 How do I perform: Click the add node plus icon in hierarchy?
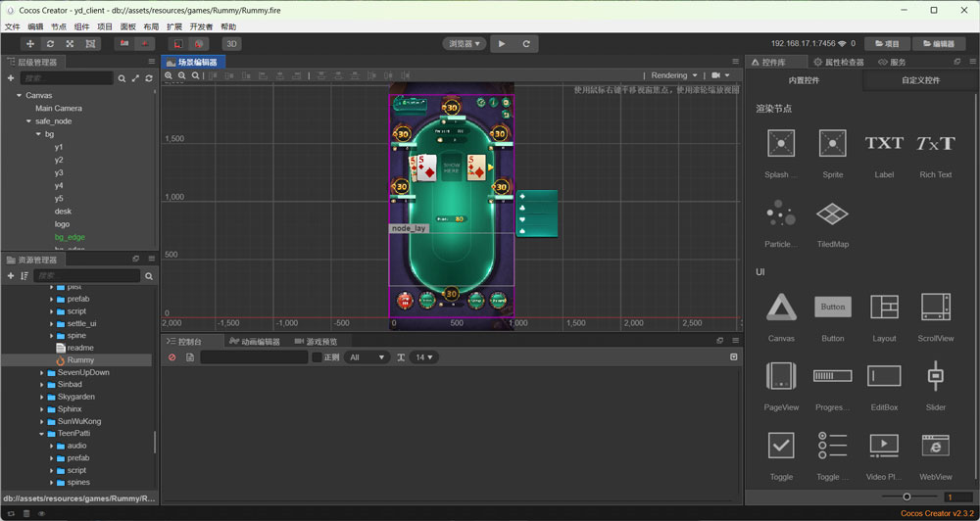pos(11,78)
